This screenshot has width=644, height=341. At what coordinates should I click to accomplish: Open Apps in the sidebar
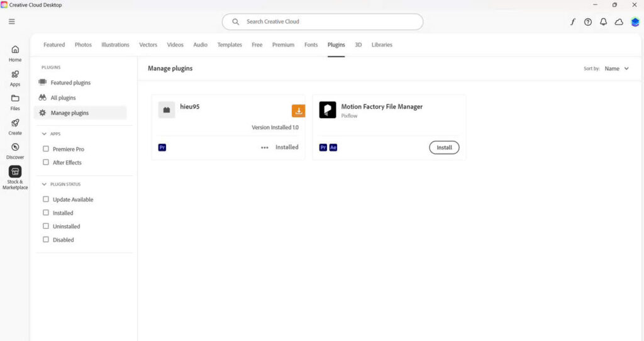click(15, 79)
